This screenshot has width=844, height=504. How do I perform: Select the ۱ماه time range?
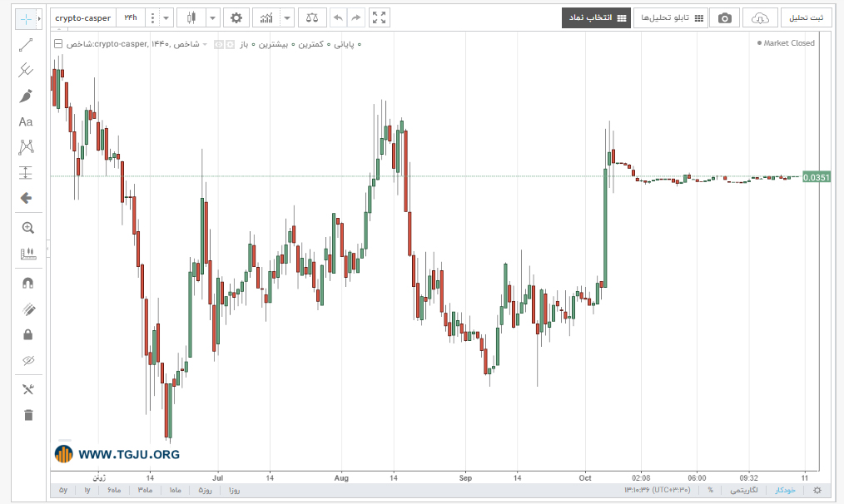point(175,490)
